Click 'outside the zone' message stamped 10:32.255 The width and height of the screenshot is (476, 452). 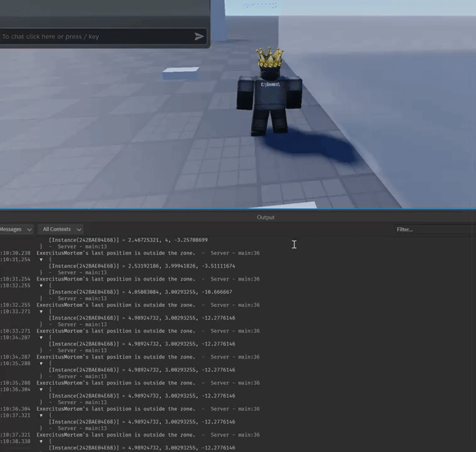point(116,305)
